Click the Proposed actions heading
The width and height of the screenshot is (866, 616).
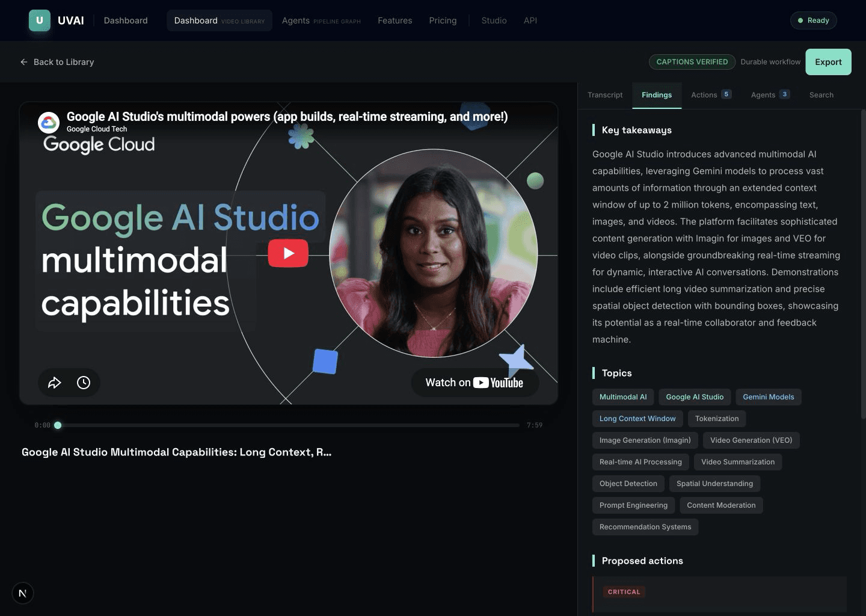coord(642,561)
